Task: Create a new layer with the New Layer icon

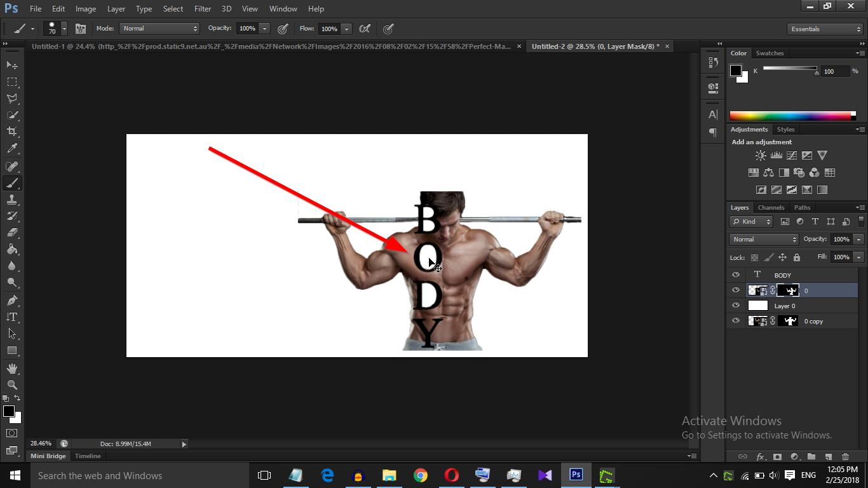Action: [x=828, y=456]
